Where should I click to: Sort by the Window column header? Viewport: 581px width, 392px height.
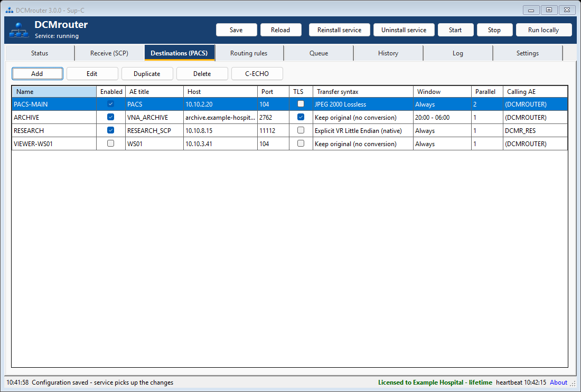click(443, 91)
